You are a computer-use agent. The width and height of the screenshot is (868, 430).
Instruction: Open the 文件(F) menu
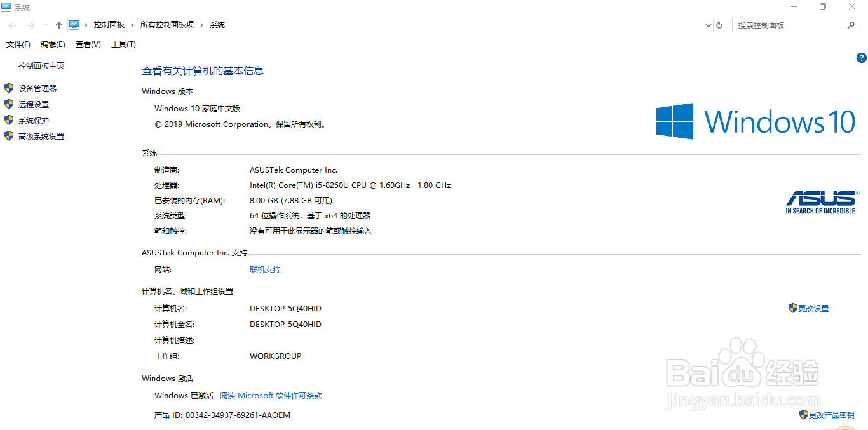(18, 44)
